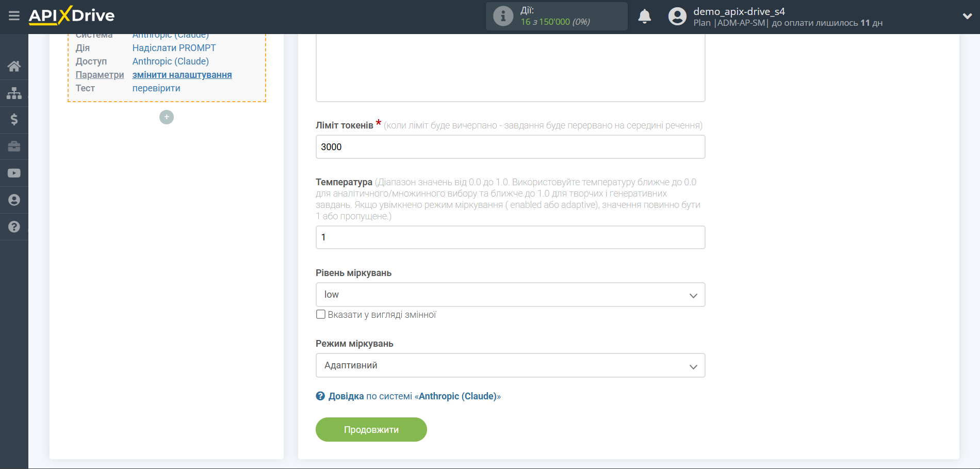
Task: Open the briefcase icon in sidebar
Action: point(14,147)
